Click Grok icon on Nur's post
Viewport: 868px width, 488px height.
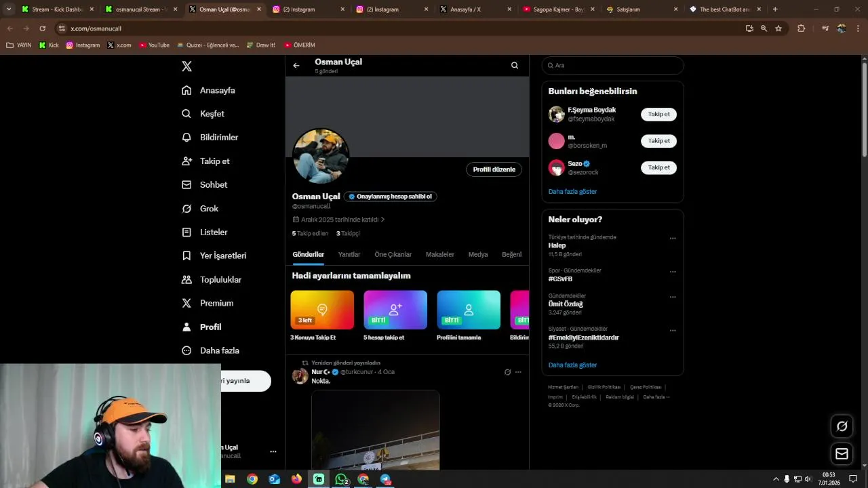(507, 372)
